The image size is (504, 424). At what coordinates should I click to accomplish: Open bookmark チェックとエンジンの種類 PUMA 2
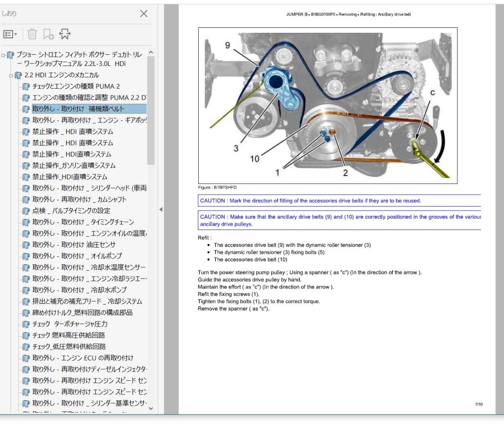76,86
